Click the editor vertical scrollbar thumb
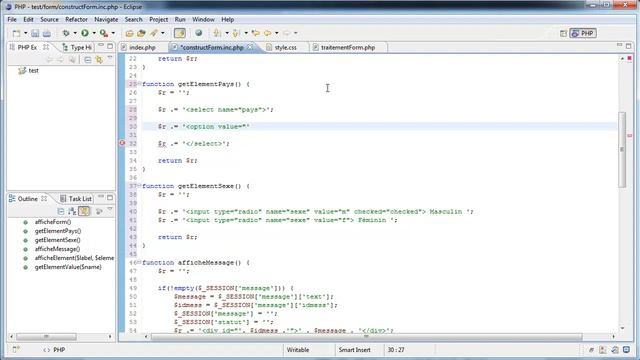The image size is (640, 360). click(x=622, y=150)
